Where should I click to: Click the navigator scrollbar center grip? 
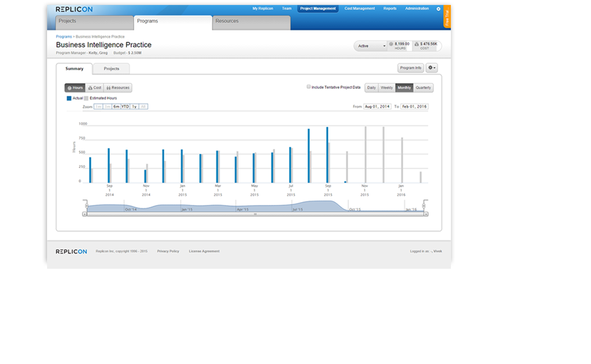pos(255,214)
